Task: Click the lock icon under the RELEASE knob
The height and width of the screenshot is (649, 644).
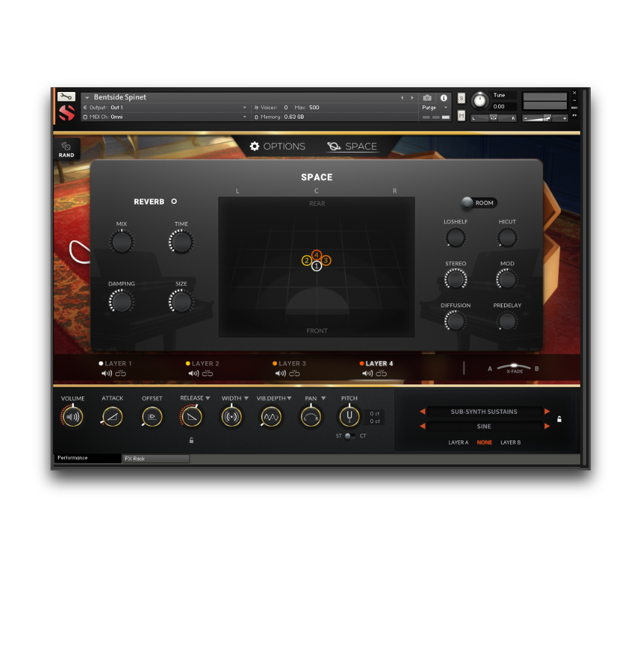Action: 190,440
